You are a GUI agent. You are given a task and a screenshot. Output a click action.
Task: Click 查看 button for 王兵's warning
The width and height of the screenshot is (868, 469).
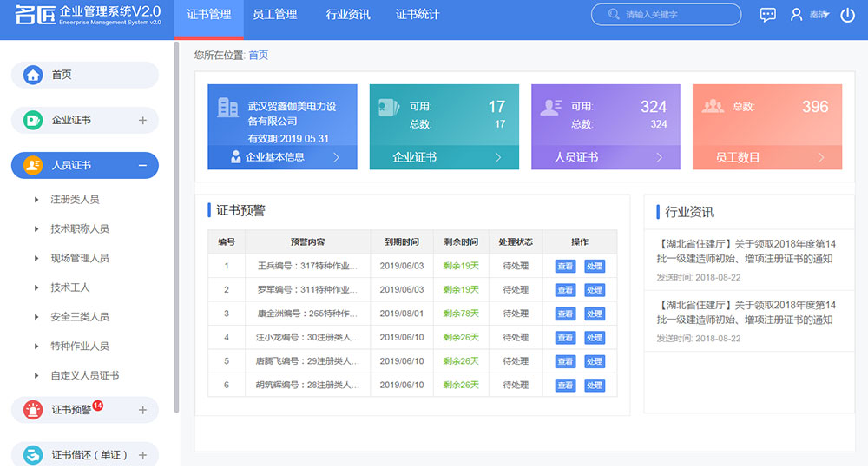coord(565,266)
